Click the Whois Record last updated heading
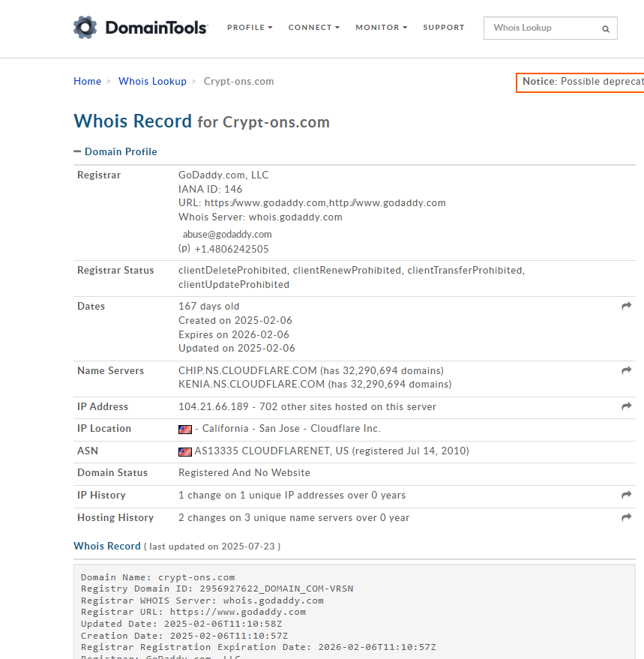 (177, 546)
